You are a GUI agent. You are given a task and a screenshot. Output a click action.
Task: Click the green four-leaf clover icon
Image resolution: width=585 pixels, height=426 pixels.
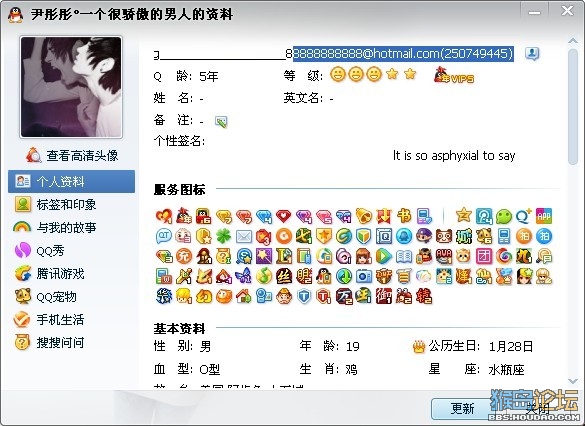223,236
